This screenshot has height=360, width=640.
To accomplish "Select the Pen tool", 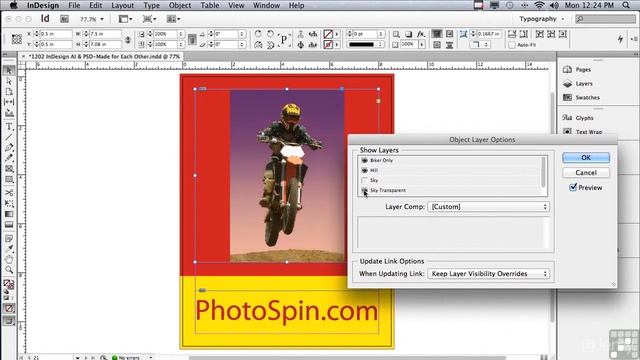I will click(x=9, y=147).
